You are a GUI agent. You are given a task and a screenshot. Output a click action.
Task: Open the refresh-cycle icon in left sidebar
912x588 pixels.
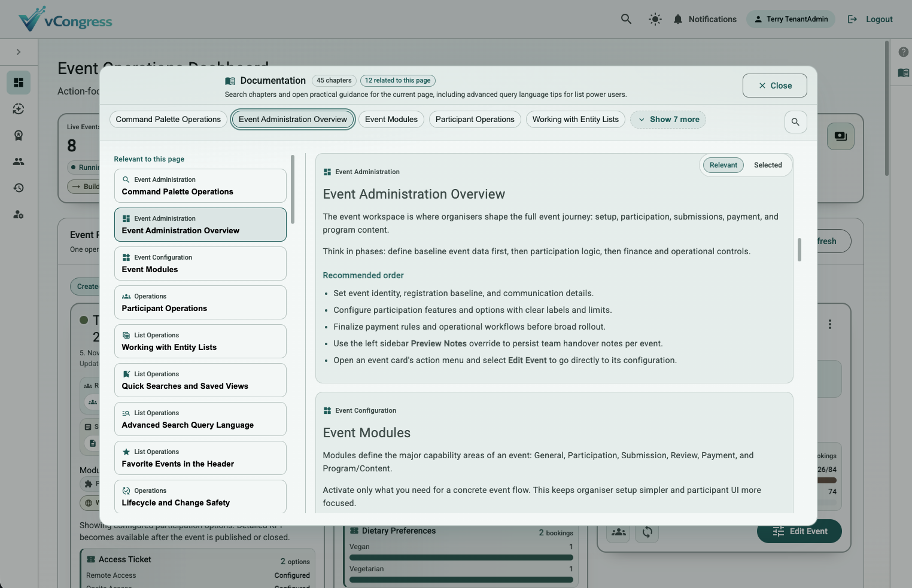pyautogui.click(x=19, y=109)
